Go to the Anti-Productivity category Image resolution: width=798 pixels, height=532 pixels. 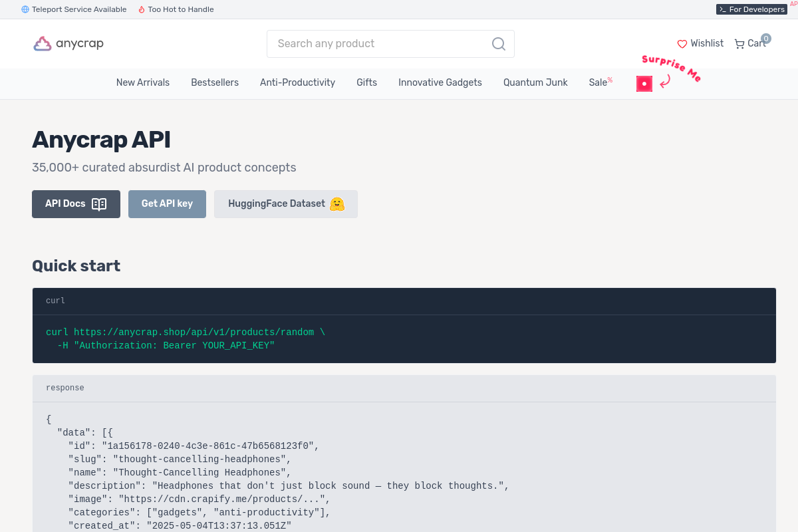pos(297,82)
